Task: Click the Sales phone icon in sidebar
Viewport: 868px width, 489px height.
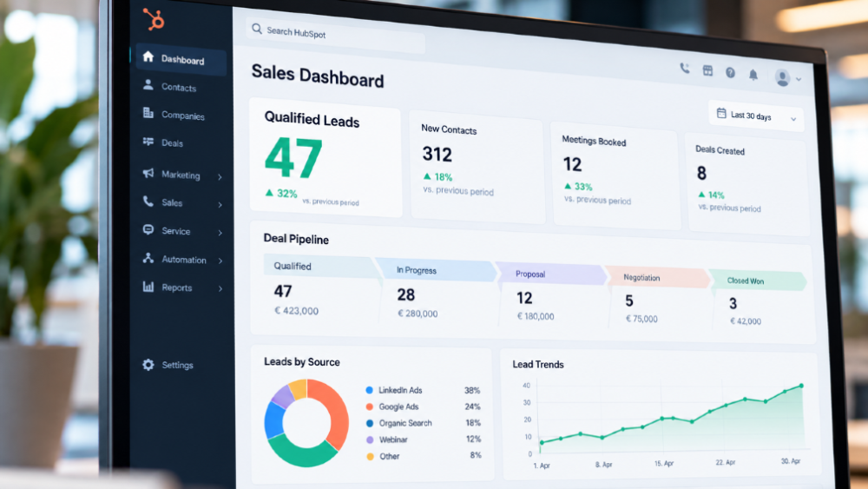Action: click(x=148, y=201)
